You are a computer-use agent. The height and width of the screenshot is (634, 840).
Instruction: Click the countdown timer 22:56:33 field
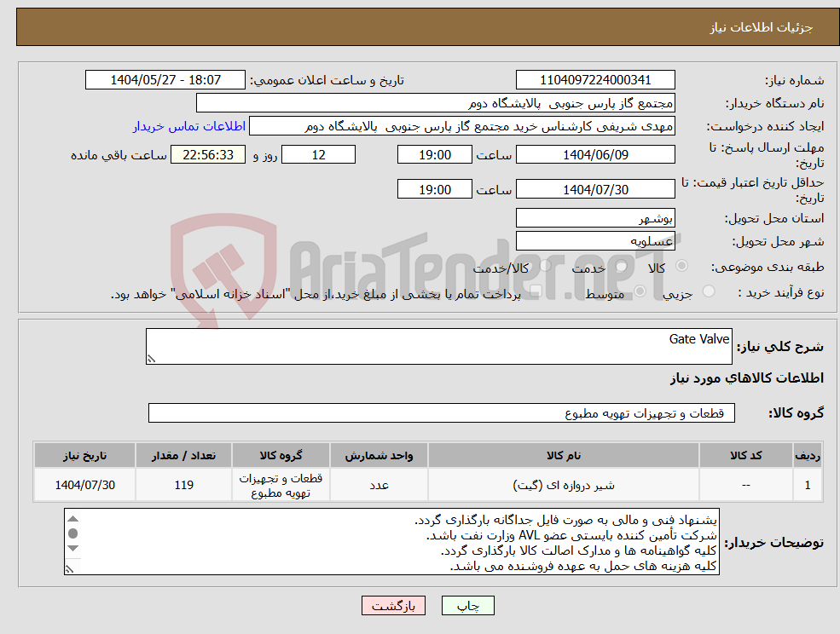[208, 154]
